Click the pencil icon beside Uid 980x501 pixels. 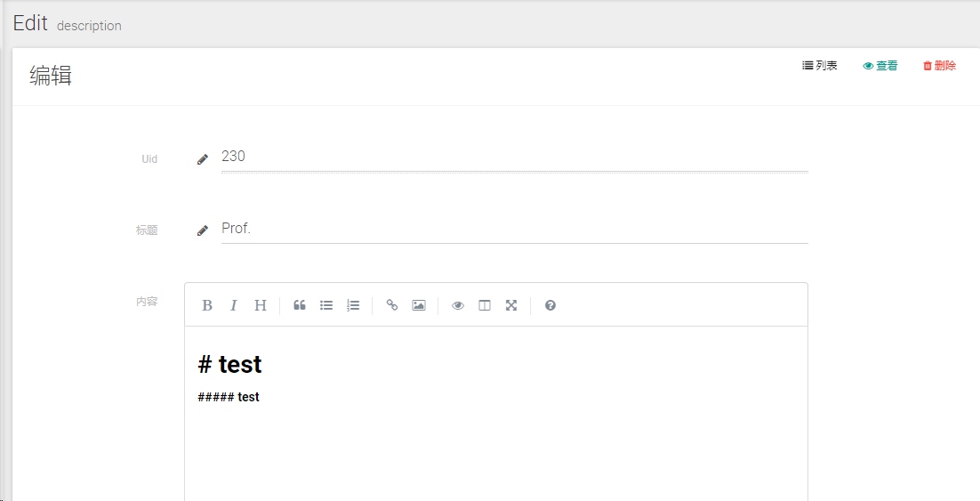tap(203, 159)
